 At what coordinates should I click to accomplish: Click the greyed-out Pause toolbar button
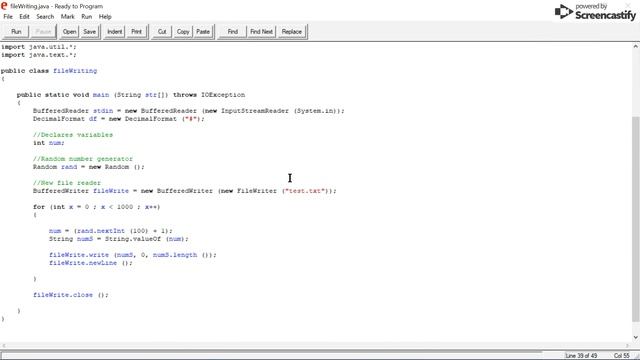43,31
